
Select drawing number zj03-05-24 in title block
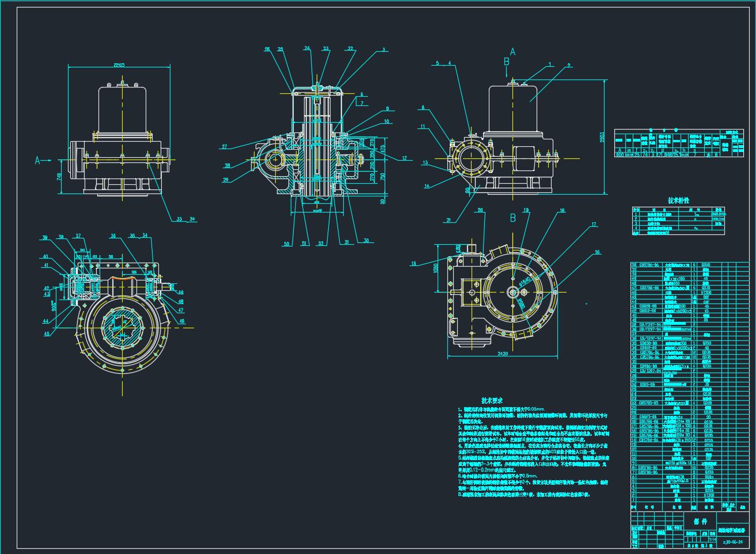coord(735,542)
